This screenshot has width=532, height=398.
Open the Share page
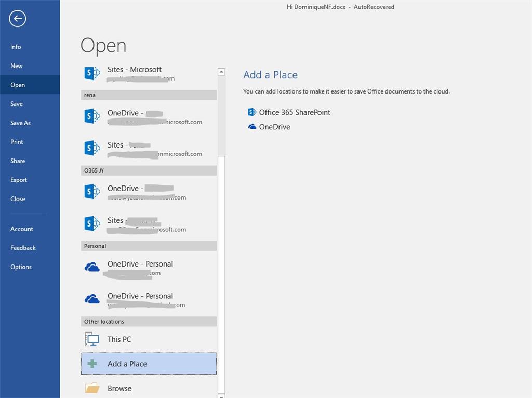pos(18,161)
